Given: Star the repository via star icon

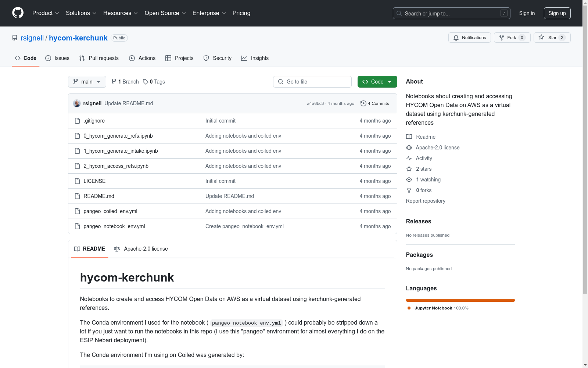Looking at the screenshot, I should [x=541, y=37].
